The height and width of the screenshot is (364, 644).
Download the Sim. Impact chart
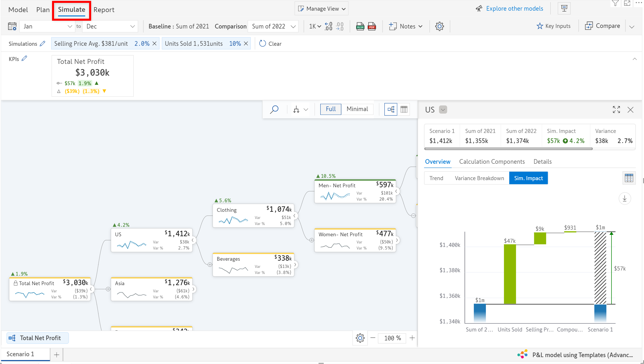coord(624,199)
